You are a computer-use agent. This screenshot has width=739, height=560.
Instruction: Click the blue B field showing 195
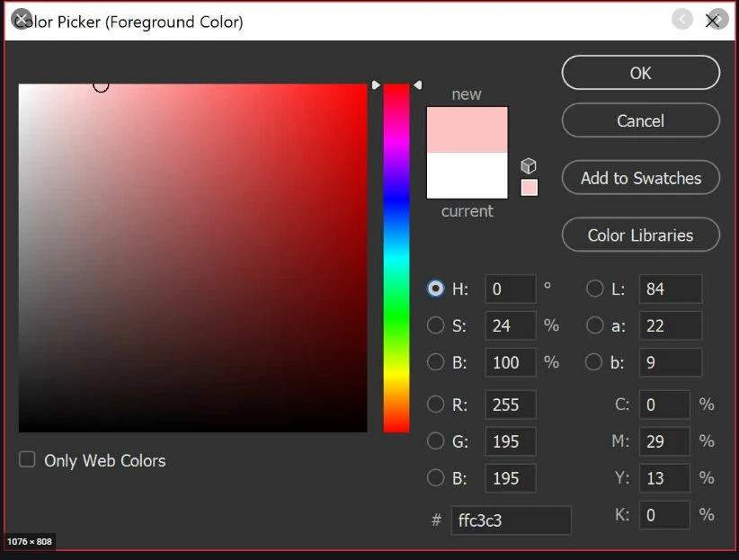point(511,478)
